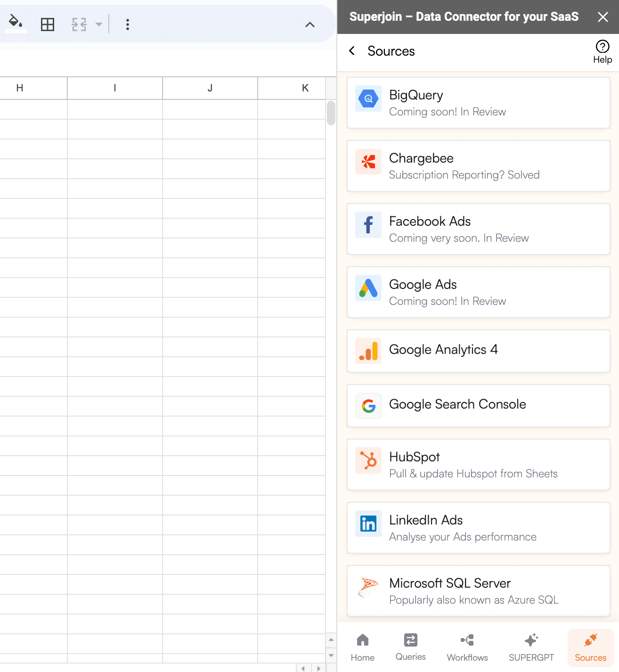Click 'Pull & update Hubspot from Sheets' text
Image resolution: width=619 pixels, height=672 pixels.
pyautogui.click(x=473, y=474)
